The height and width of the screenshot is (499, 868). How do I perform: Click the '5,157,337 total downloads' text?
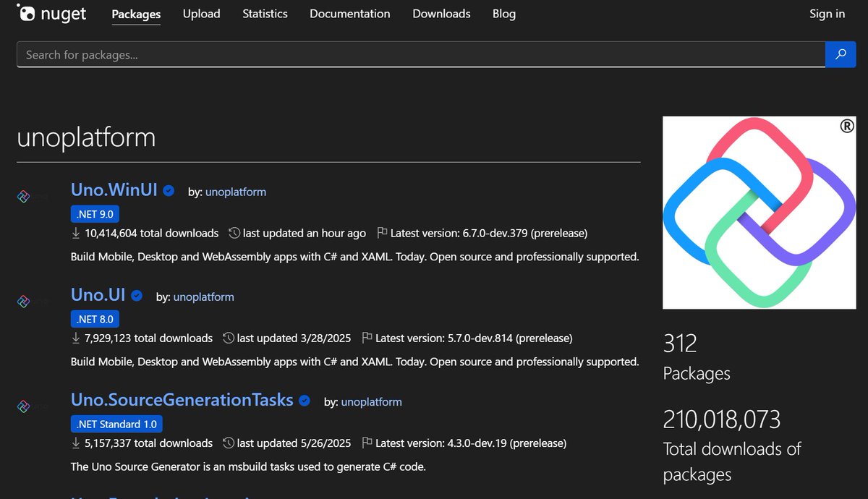[148, 443]
